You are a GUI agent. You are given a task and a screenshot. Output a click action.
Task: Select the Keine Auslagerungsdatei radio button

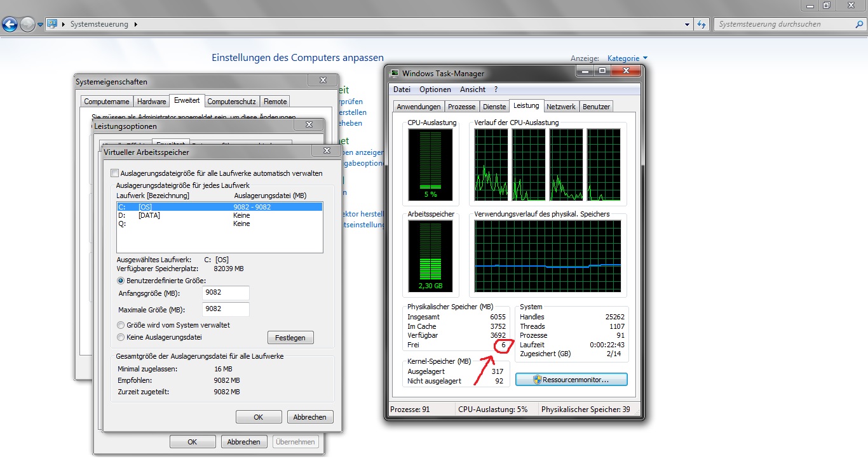tap(121, 337)
